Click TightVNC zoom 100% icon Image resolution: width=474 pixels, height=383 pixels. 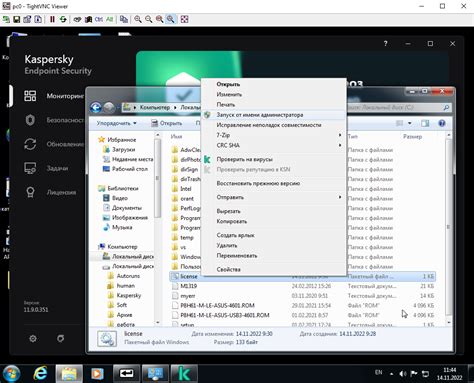point(160,19)
